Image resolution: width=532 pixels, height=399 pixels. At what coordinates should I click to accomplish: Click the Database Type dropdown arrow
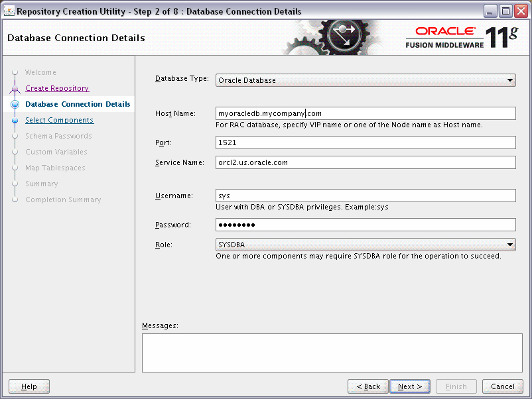(x=509, y=80)
